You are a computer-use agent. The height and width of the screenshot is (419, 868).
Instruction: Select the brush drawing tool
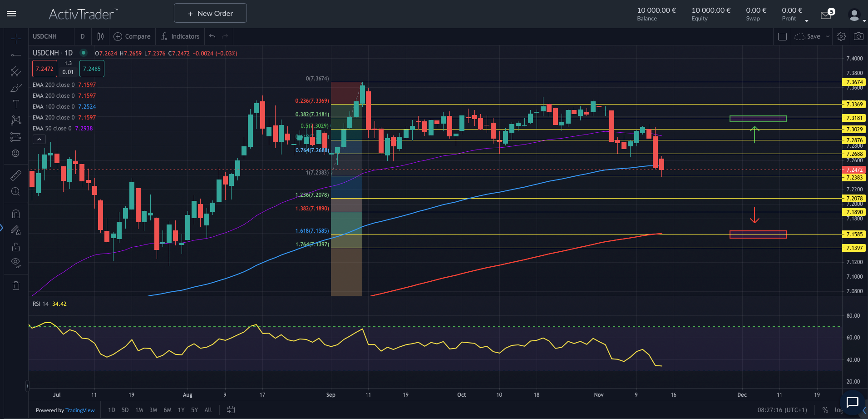[16, 88]
